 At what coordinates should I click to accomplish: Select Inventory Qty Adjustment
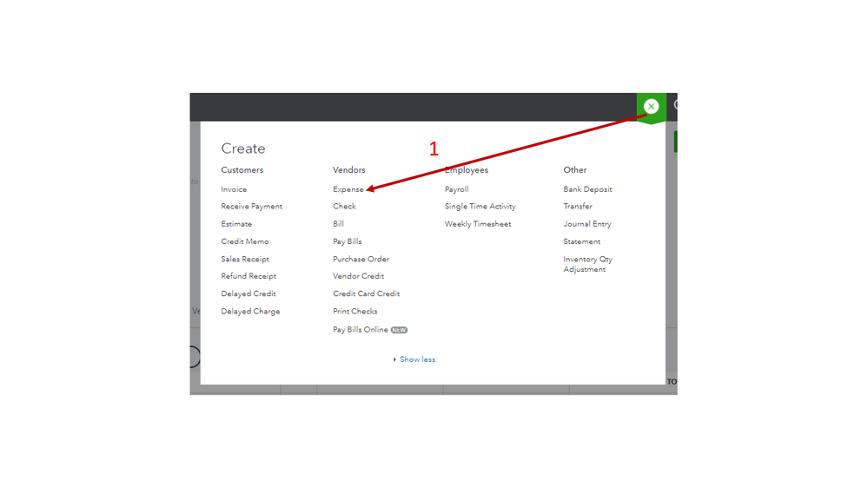pyautogui.click(x=587, y=265)
